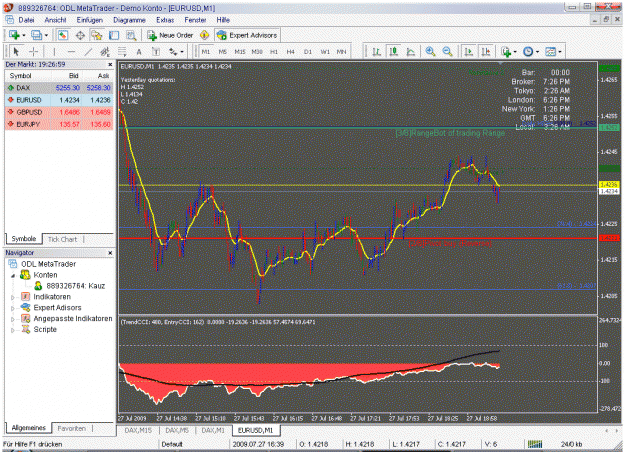Switch to the Favoriten tab
This screenshot has height=452, width=625.
[72, 428]
